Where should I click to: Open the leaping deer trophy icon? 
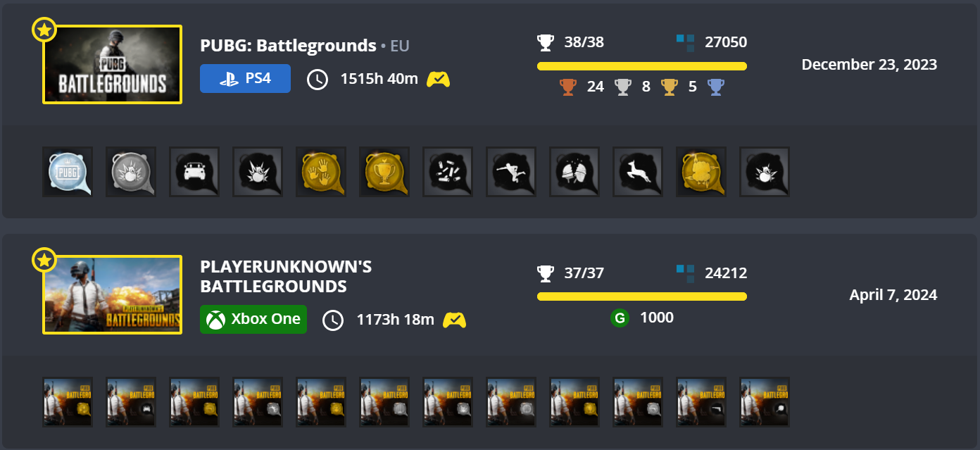638,172
